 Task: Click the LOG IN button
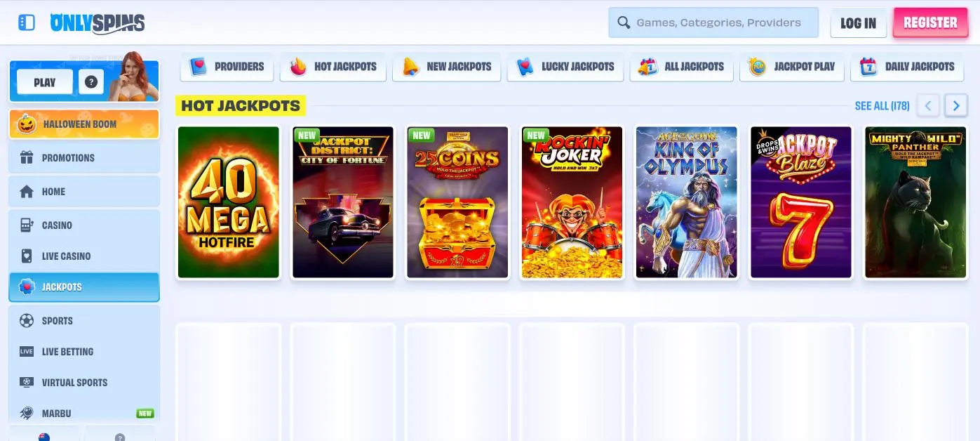click(858, 22)
